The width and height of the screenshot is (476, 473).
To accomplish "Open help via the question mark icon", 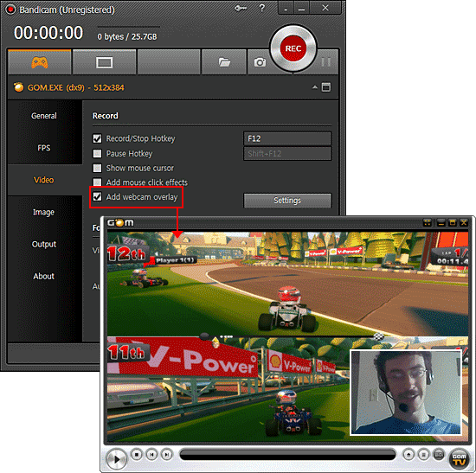I will coord(262,8).
